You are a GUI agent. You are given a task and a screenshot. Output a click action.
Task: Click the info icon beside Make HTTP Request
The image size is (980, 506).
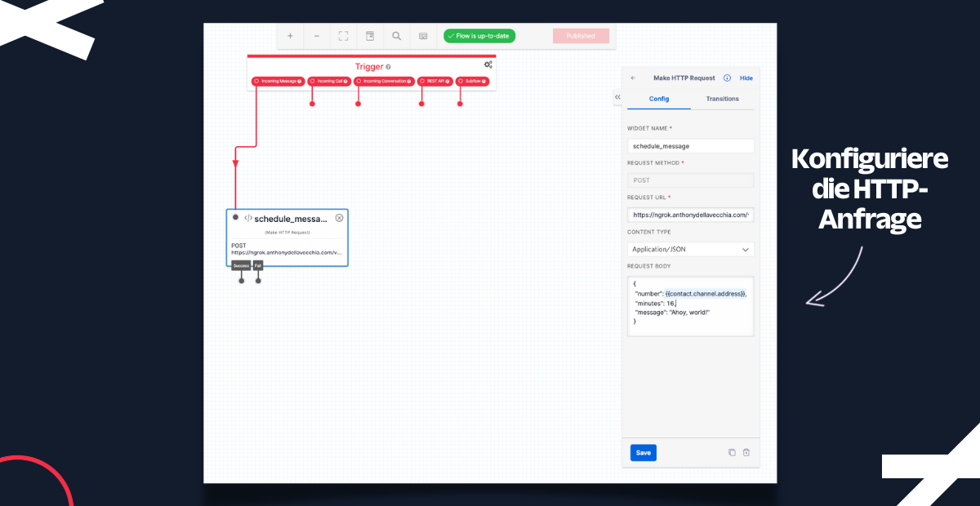727,78
